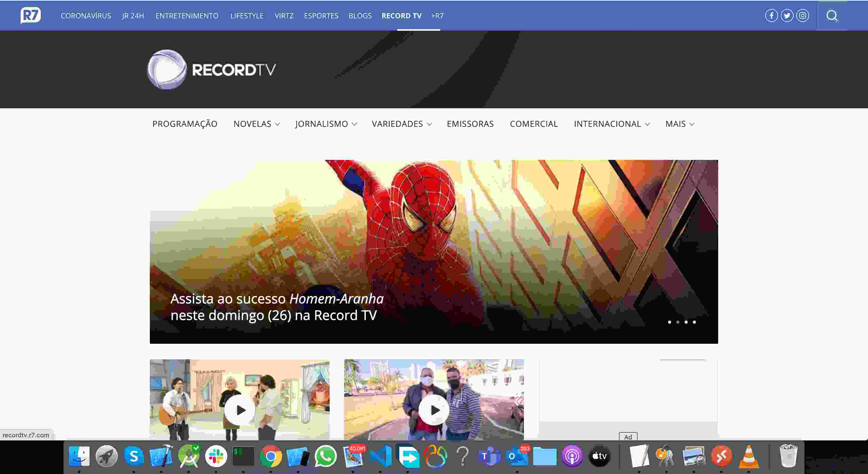Click the Record TV logo

tap(211, 70)
